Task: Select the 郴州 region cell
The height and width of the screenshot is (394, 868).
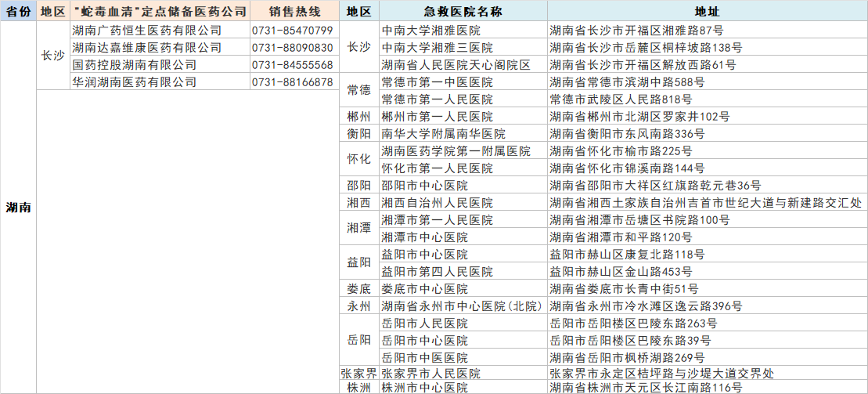Action: 358,117
